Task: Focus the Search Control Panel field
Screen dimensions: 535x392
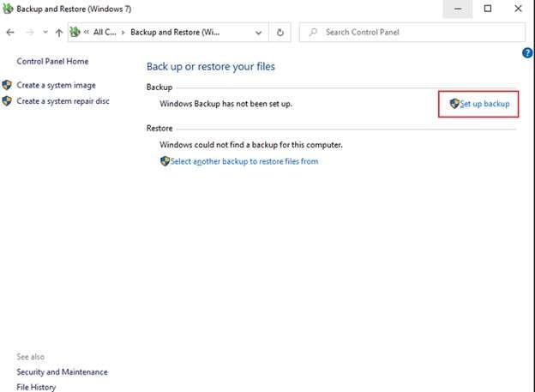Action: (412, 32)
